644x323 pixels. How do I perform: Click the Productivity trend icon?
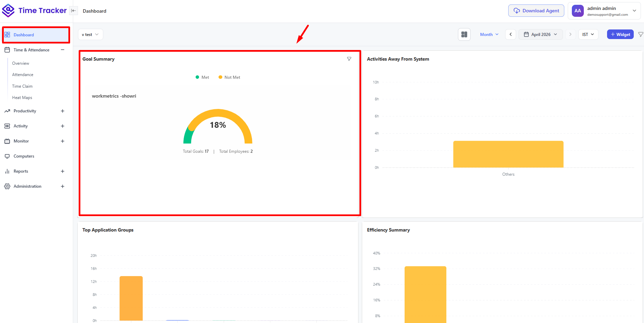click(x=7, y=111)
